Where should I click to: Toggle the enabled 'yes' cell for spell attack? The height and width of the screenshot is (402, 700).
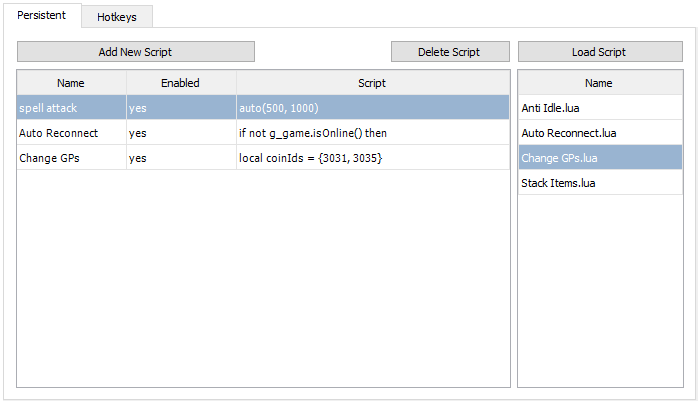tap(181, 108)
